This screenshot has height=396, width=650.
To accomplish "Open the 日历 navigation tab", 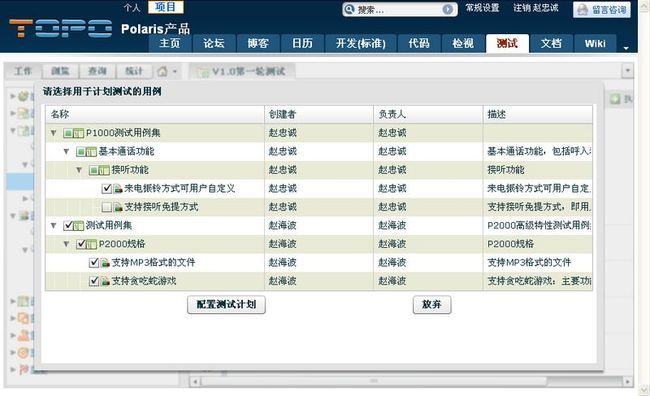I will pos(302,43).
